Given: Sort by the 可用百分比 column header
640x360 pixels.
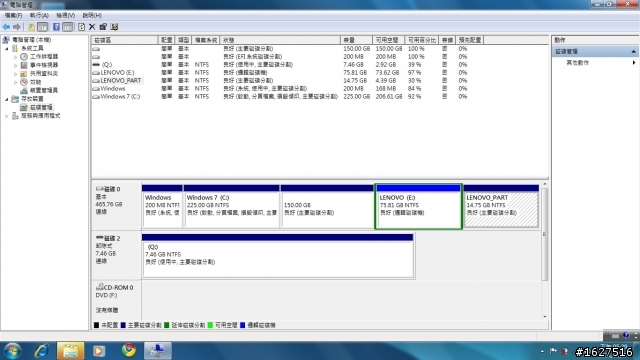Looking at the screenshot, I should pyautogui.click(x=422, y=40).
